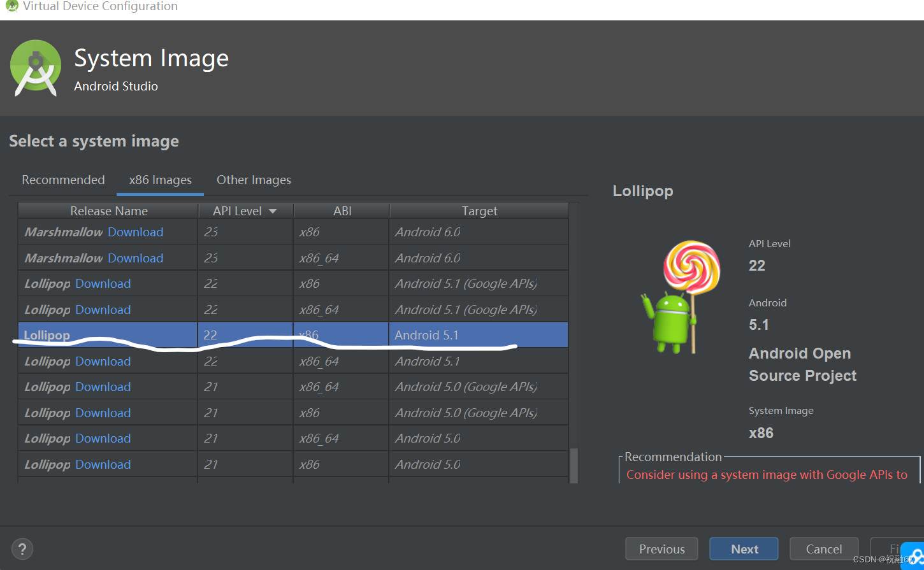Click the Android Studio logo in header
The height and width of the screenshot is (570, 924).
coord(36,68)
